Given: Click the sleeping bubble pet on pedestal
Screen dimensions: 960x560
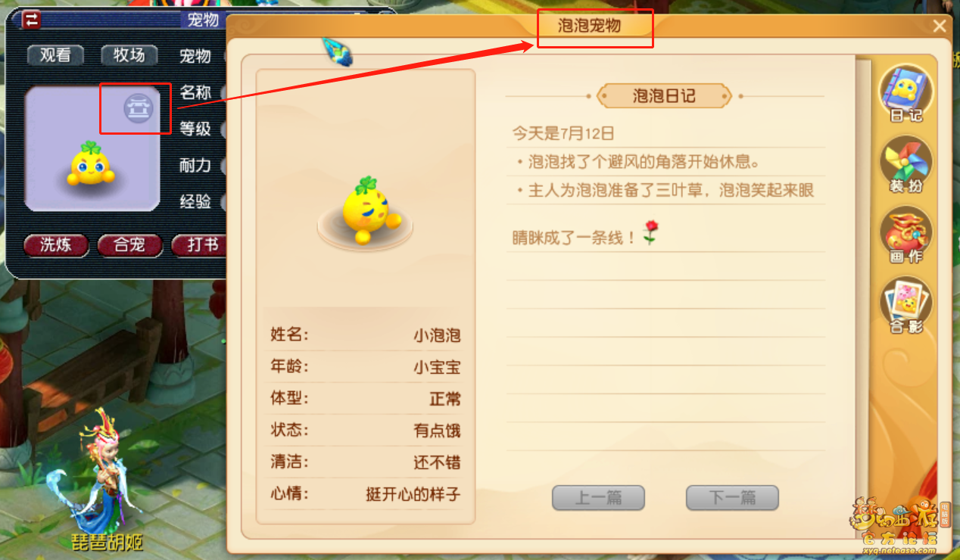Looking at the screenshot, I should 366,210.
